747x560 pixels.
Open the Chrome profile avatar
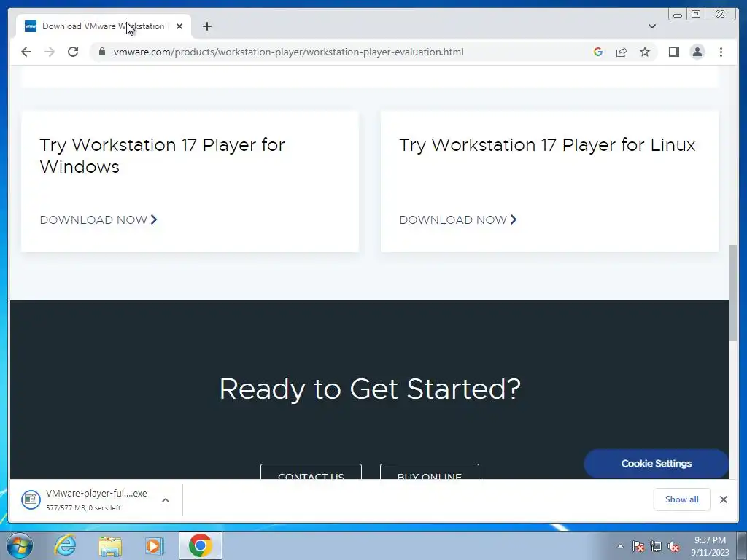point(697,52)
